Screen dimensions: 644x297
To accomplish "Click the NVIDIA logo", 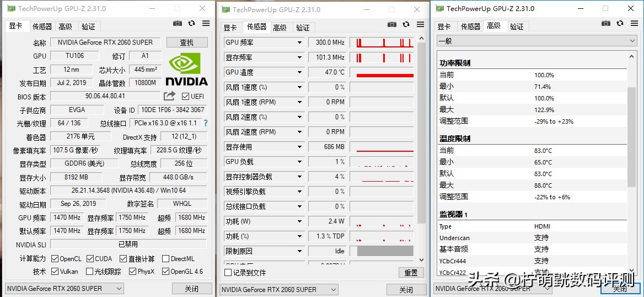I will (186, 69).
